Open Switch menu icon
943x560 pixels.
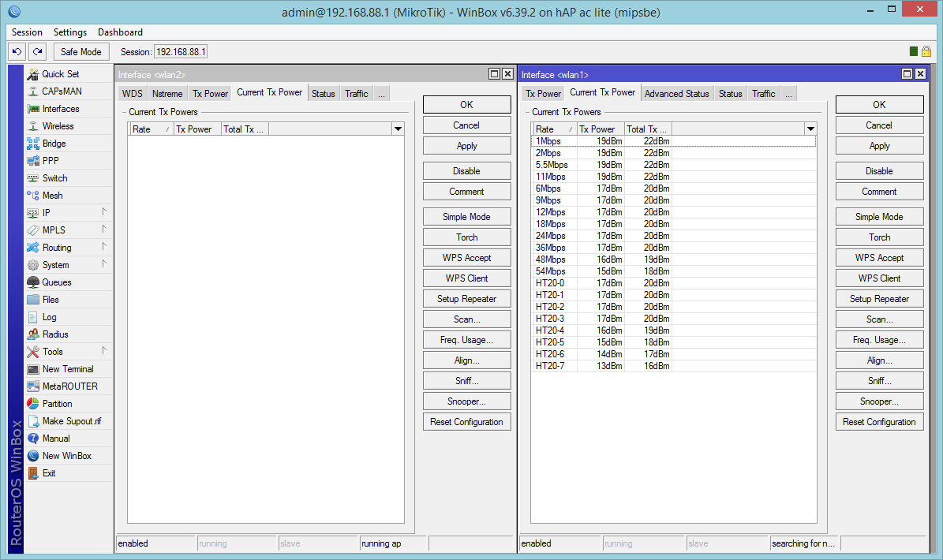[33, 178]
